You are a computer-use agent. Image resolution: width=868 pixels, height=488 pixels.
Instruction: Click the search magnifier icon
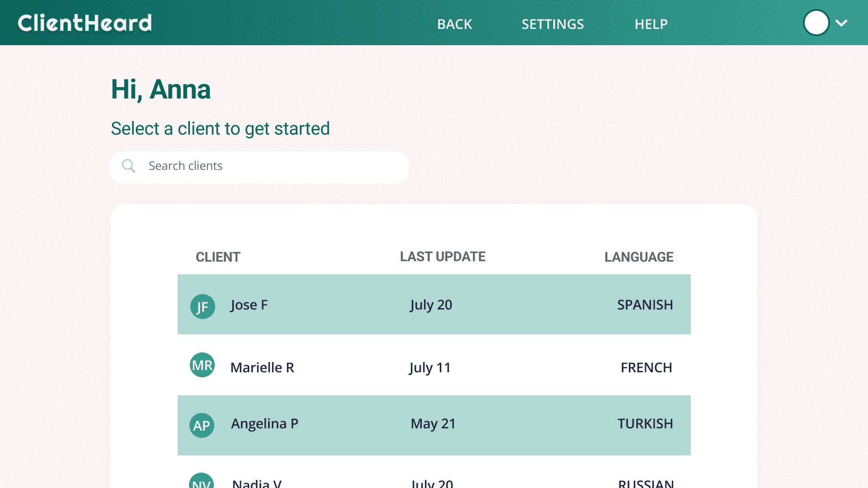pos(128,166)
